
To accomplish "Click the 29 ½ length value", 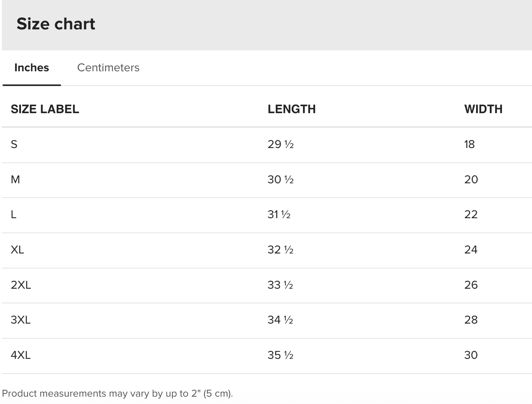I will tap(281, 144).
